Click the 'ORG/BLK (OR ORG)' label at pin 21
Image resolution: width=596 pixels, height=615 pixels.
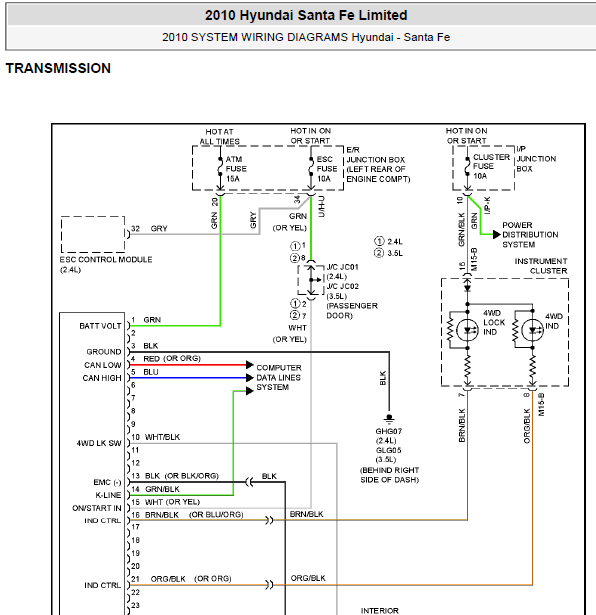[x=191, y=579]
